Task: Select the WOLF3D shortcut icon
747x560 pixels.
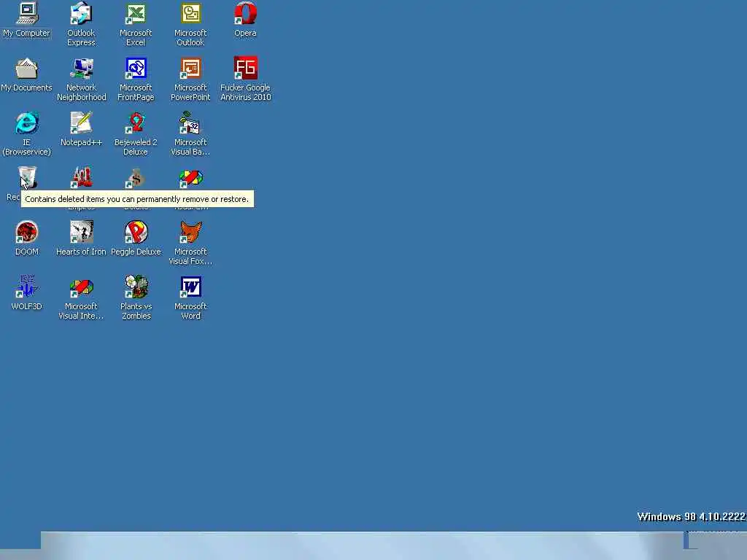Action: tap(27, 287)
